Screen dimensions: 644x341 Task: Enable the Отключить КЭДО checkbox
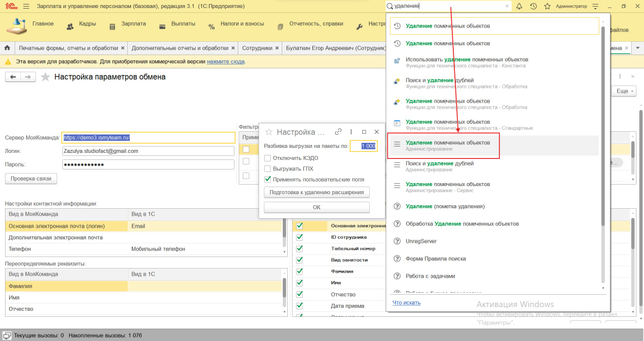268,158
